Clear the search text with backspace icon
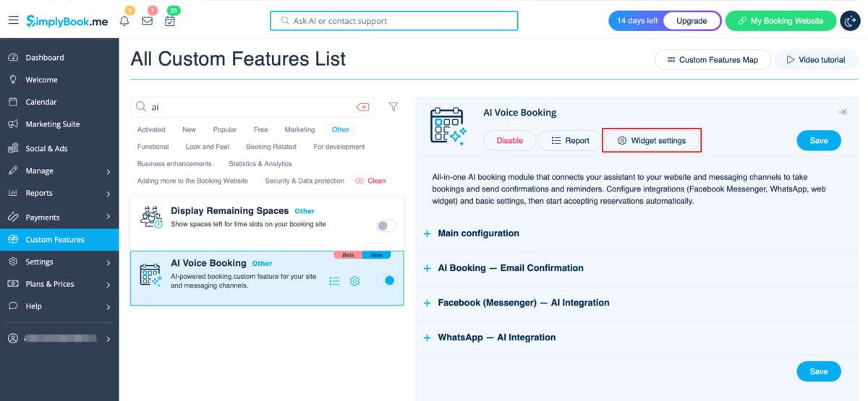Viewport: 868px width, 401px height. (362, 107)
